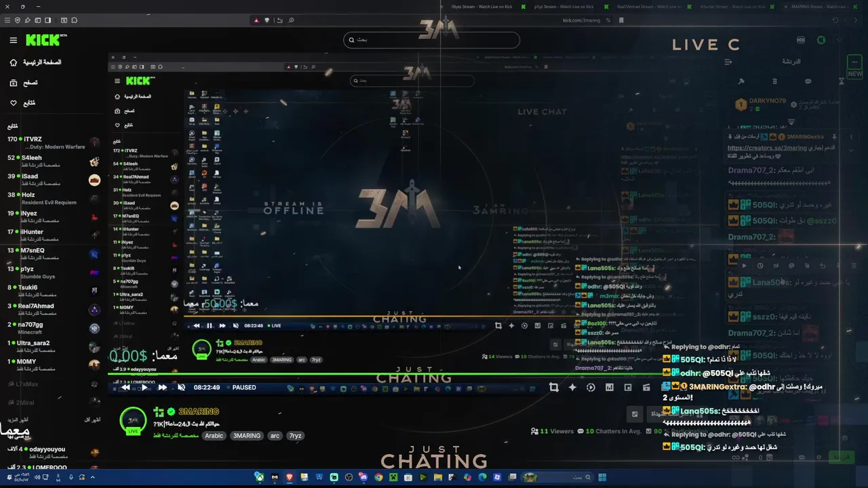Open the chat more options button above NEW

coord(854,61)
